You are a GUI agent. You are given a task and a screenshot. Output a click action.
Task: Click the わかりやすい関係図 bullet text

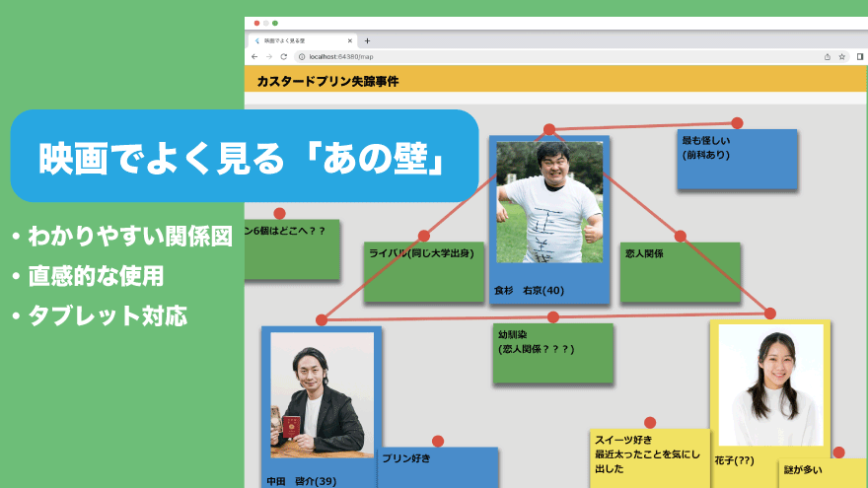[130, 237]
